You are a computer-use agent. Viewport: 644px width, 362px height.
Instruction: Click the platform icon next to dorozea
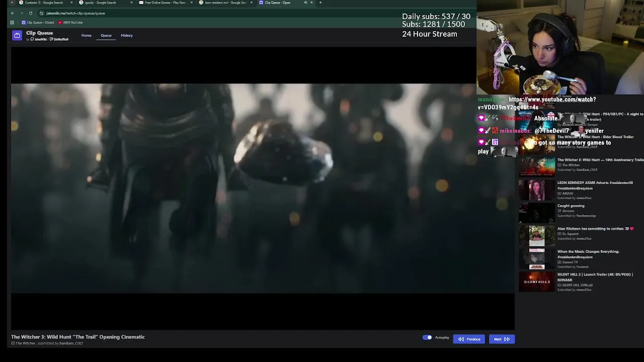(559, 211)
